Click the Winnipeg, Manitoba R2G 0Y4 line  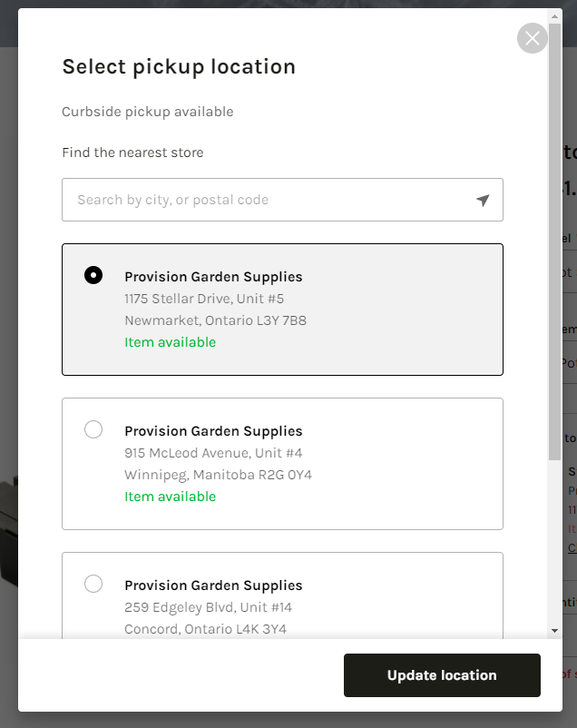tap(218, 475)
